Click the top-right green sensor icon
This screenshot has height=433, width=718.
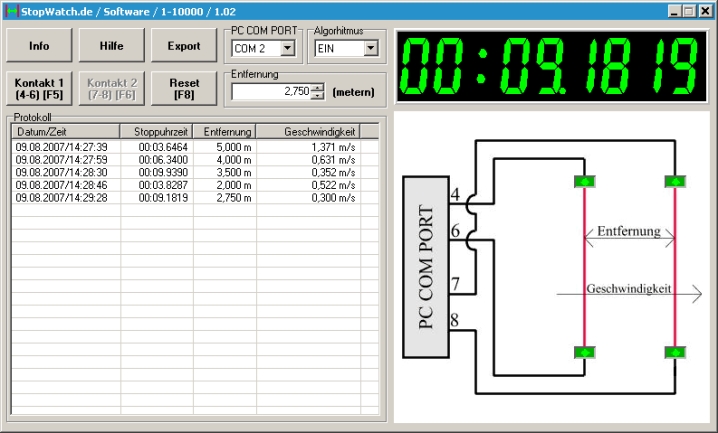click(x=676, y=181)
